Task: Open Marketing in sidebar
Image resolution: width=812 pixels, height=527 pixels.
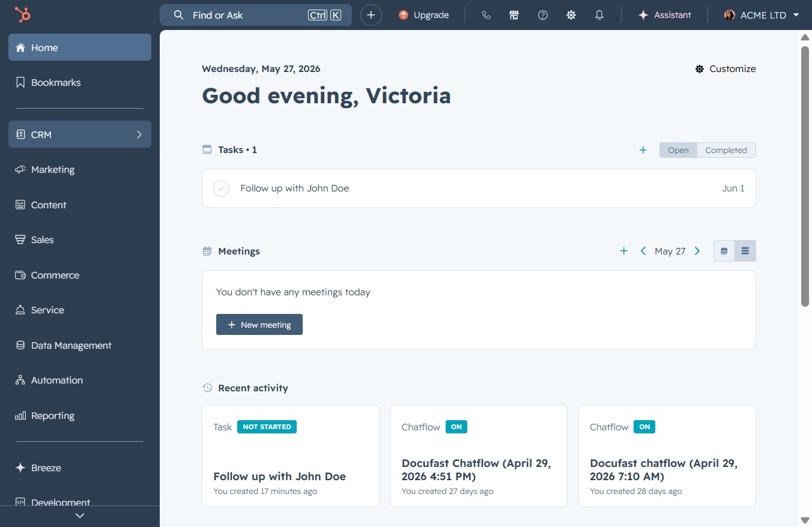Action: pyautogui.click(x=80, y=169)
